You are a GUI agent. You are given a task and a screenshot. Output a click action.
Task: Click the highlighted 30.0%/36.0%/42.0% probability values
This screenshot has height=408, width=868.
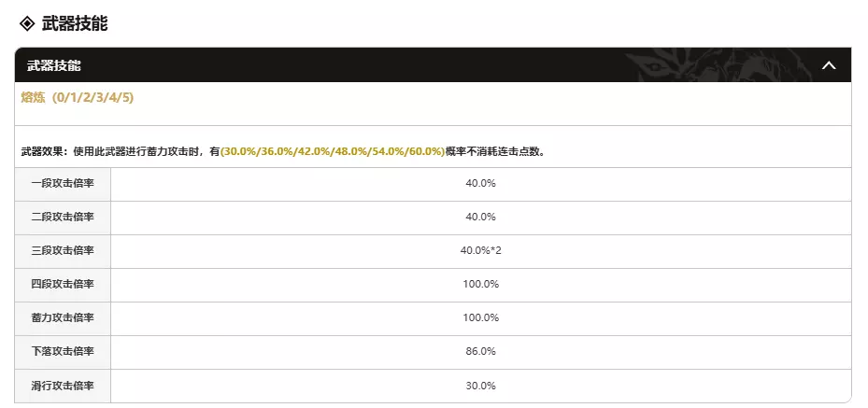click(x=333, y=150)
